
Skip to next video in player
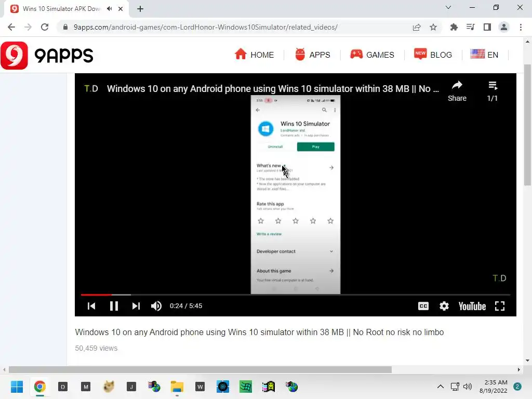pyautogui.click(x=136, y=306)
